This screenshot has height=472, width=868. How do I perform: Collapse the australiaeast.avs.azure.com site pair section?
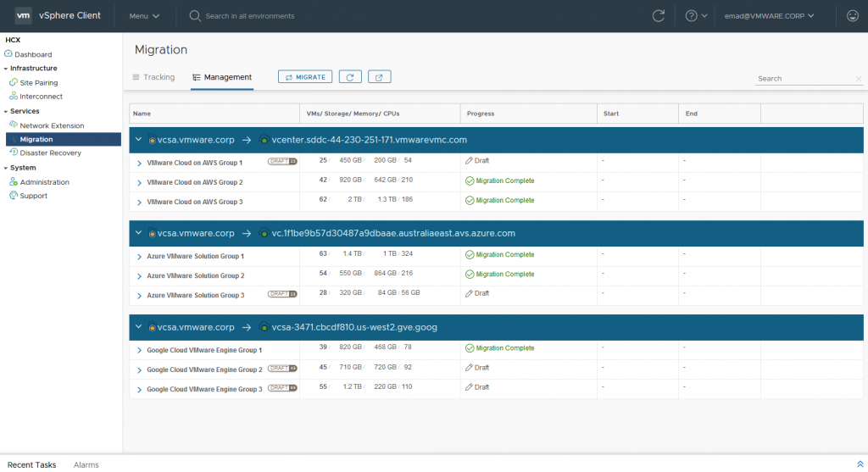click(x=138, y=233)
